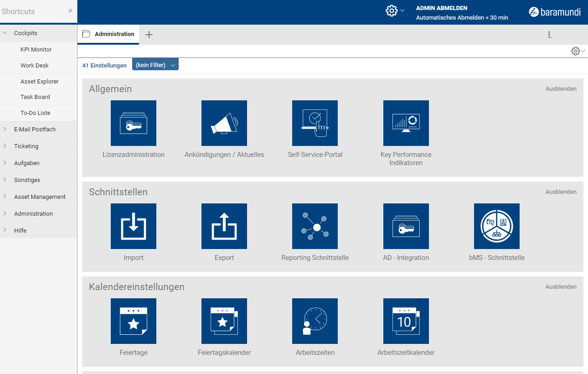Hide the Schnittstellen section via Ausblenden
Viewport: 588px width, 374px height.
tap(561, 192)
